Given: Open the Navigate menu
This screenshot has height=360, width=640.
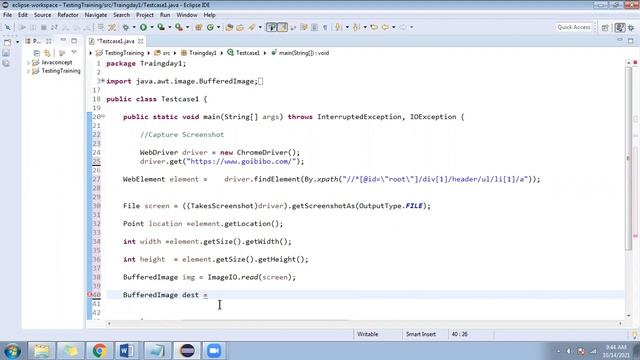Looking at the screenshot, I should tap(96, 15).
